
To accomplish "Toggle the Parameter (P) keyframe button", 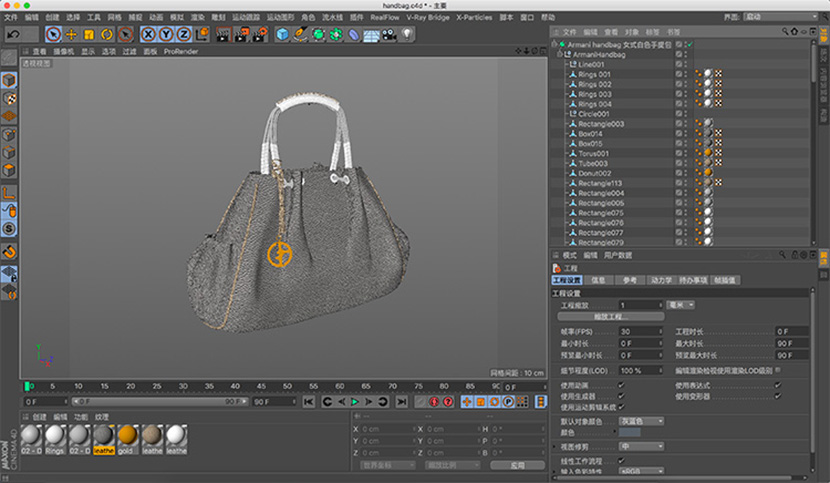I will tap(508, 402).
